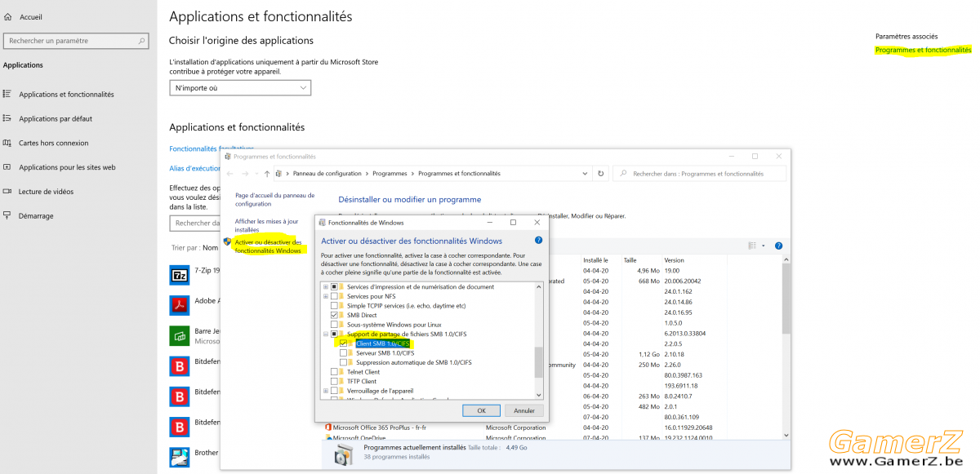Check the Serveur SMB 1.0/CIFS checkbox

(x=343, y=352)
